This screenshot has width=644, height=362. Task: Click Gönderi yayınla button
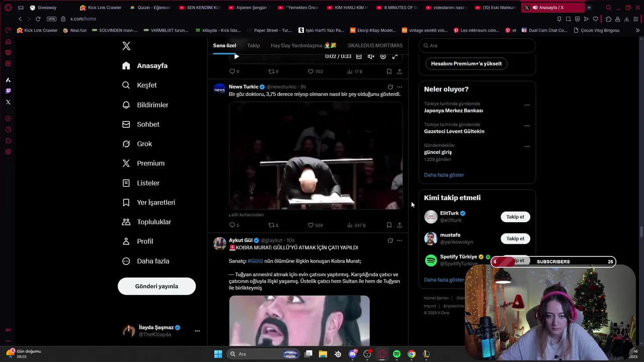pyautogui.click(x=156, y=286)
